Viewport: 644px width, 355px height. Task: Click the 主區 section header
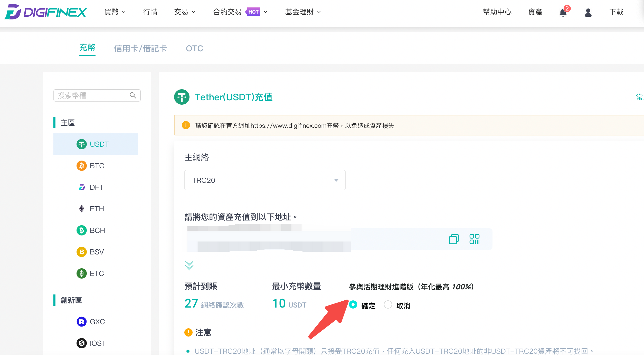tap(68, 123)
